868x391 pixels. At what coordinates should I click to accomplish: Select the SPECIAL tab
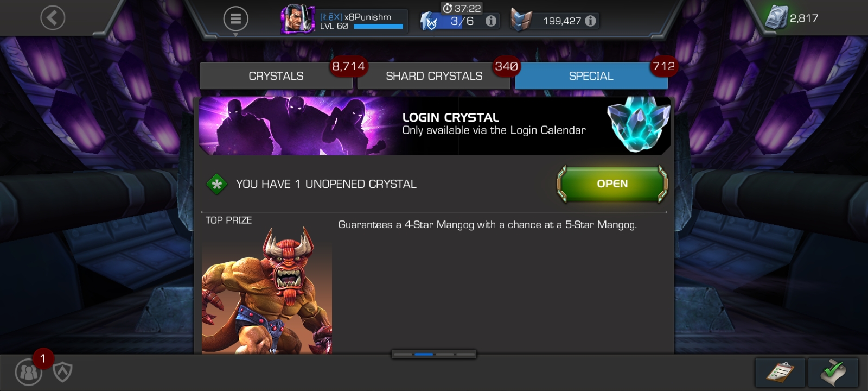pyautogui.click(x=591, y=76)
